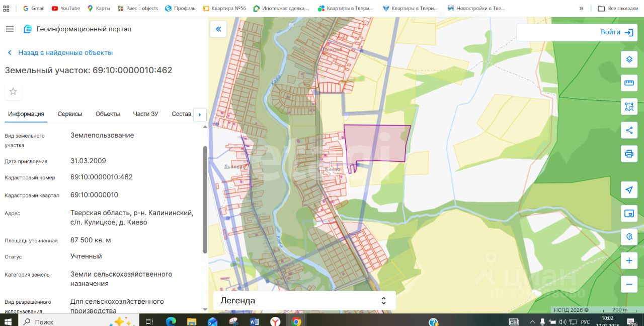Screen dimensions: 644x326
Task: Launch Microsoft Edge from the taskbar
Action: pyautogui.click(x=171, y=321)
